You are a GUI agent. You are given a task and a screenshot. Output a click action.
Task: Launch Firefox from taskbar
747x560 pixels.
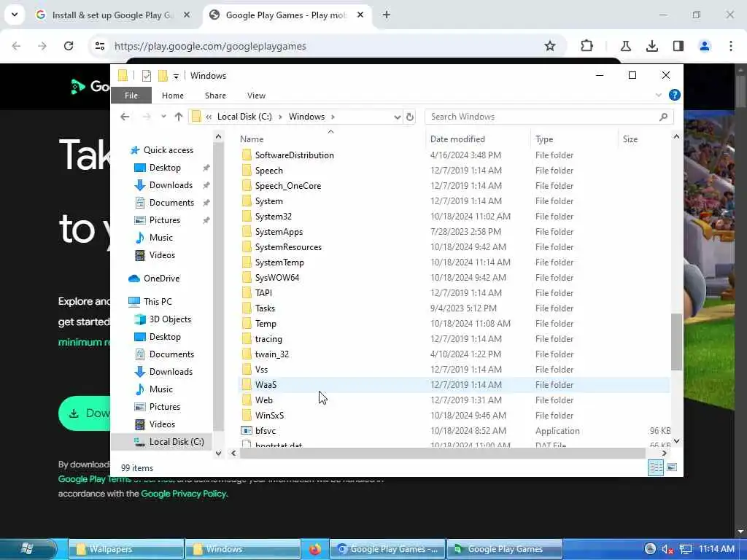(315, 549)
